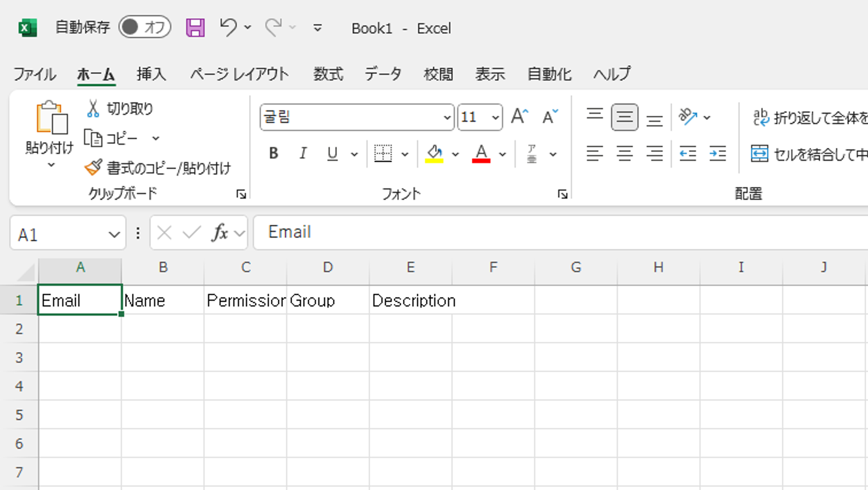868x490 pixels.
Task: Expand the font size dropdown
Action: 495,117
